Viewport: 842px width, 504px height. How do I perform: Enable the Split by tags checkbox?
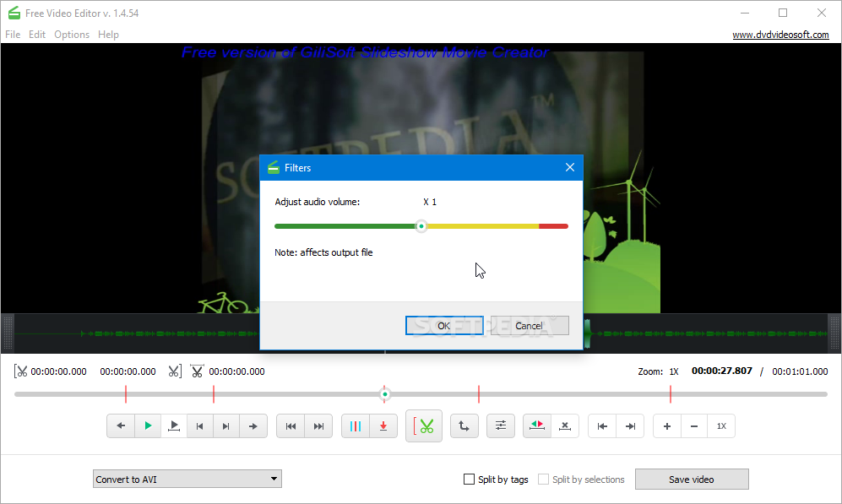tap(469, 480)
